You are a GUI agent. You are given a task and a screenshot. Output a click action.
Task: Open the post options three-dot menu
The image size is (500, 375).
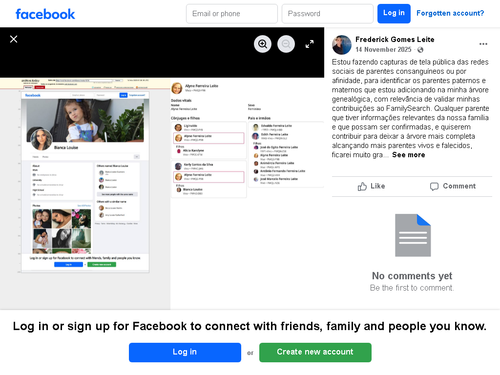483,44
